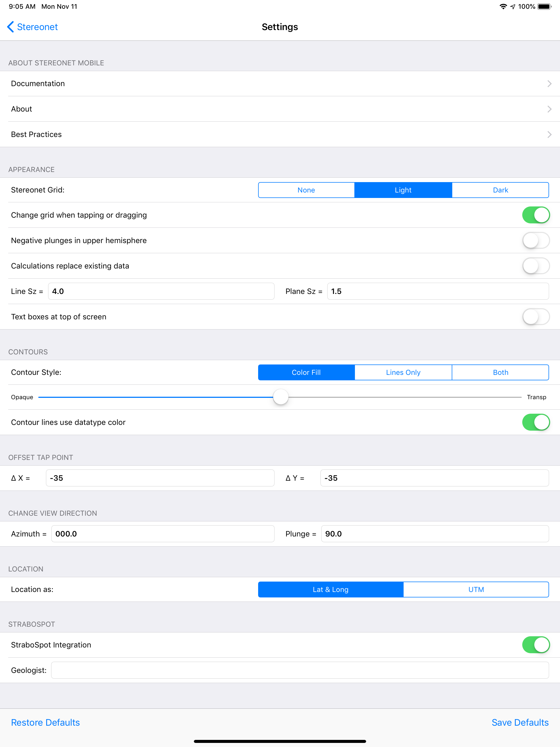Viewport: 560px width, 747px height.
Task: Click the Plane Sz input field
Action: tap(438, 291)
